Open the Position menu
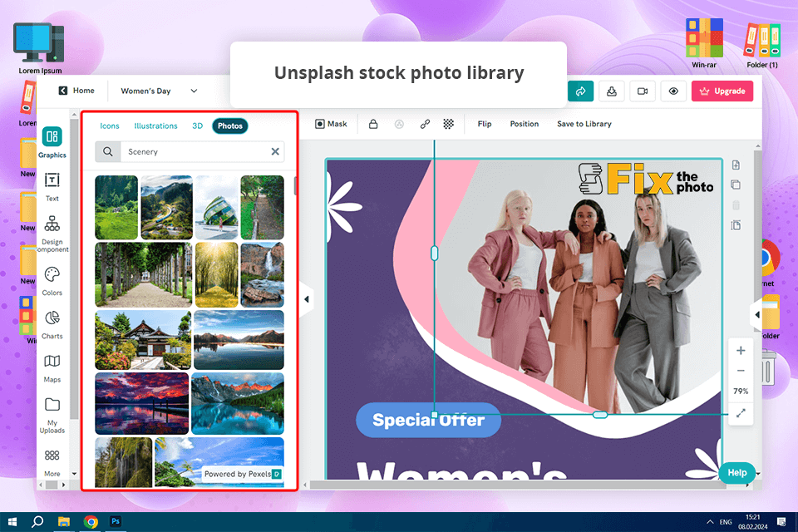Screen dimensions: 798x532 point(525,124)
